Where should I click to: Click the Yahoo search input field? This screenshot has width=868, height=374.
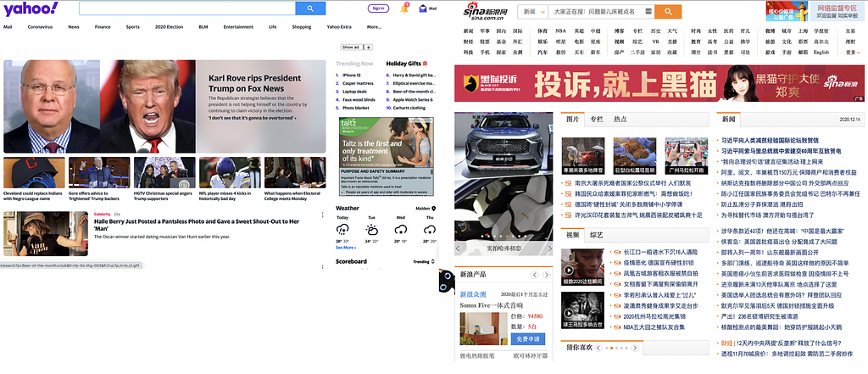coord(187,8)
